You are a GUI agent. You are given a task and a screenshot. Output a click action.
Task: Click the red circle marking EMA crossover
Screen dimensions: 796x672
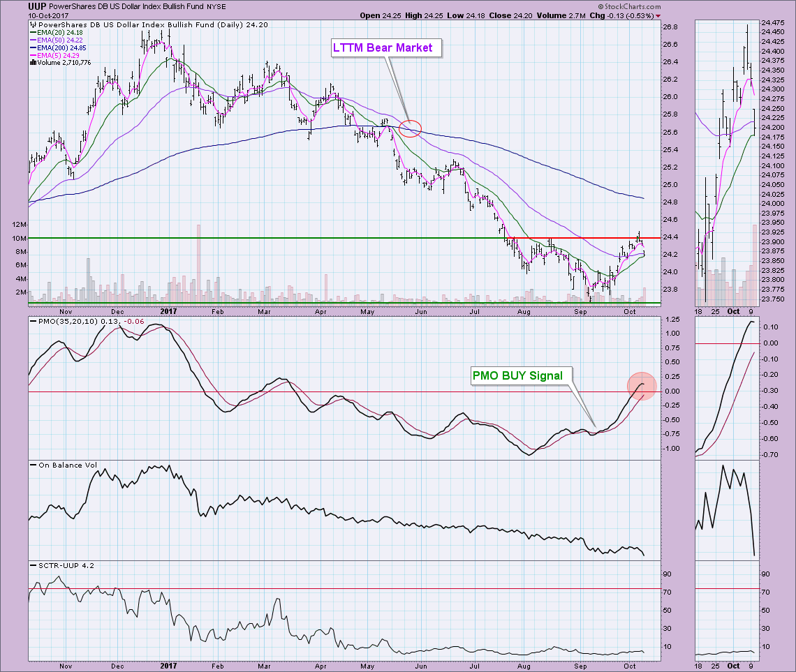click(411, 128)
